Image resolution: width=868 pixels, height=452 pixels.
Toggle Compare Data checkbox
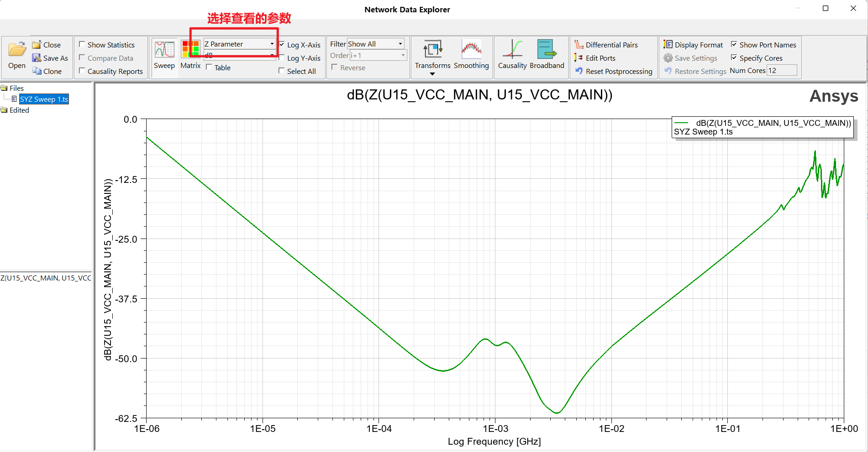click(82, 57)
